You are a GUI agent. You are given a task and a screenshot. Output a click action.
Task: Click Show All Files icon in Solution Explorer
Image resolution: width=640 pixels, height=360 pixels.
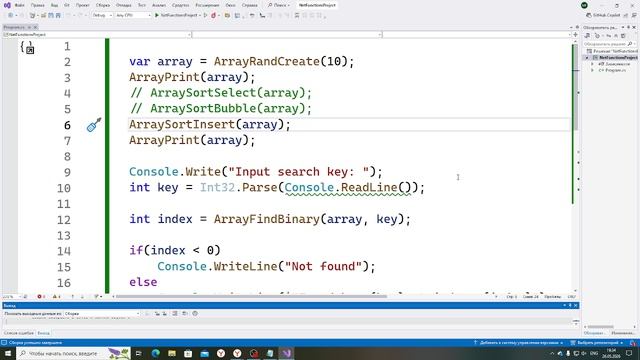click(623, 36)
